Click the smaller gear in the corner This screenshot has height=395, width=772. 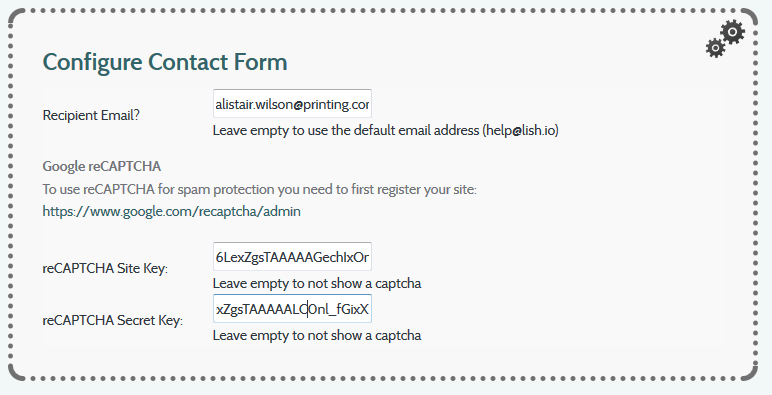[x=715, y=48]
